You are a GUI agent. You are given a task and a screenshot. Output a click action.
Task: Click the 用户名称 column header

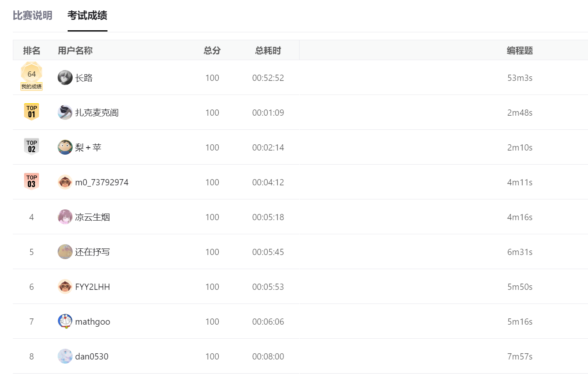click(x=75, y=51)
